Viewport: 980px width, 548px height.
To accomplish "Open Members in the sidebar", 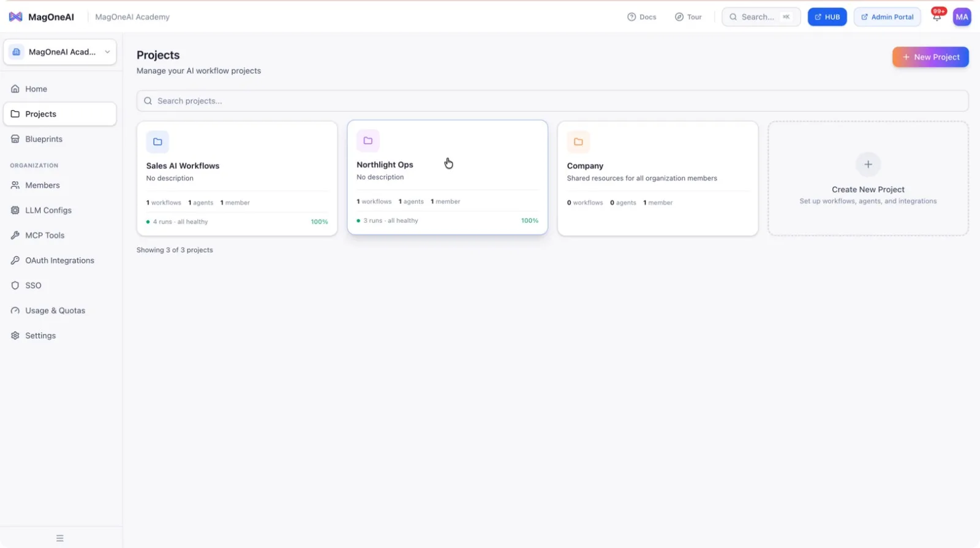I will coord(60,185).
